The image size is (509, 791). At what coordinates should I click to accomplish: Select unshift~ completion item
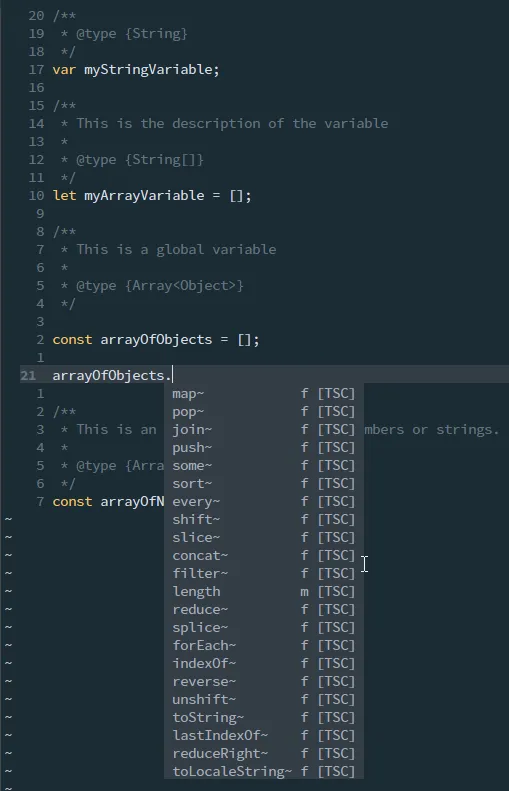pos(263,700)
